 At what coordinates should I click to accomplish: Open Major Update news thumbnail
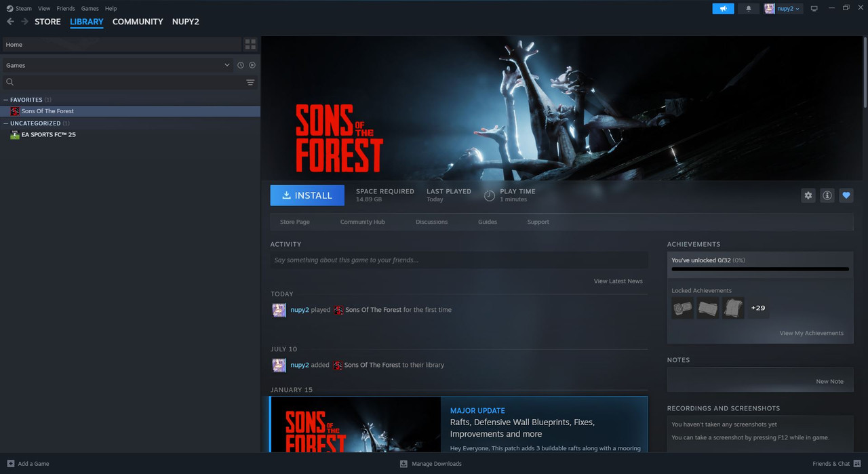tap(355, 424)
